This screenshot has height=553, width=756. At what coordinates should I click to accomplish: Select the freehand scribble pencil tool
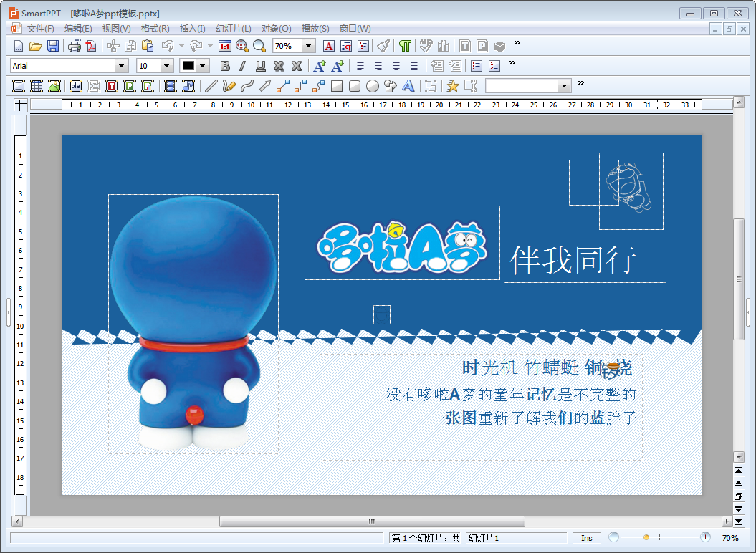[x=229, y=86]
